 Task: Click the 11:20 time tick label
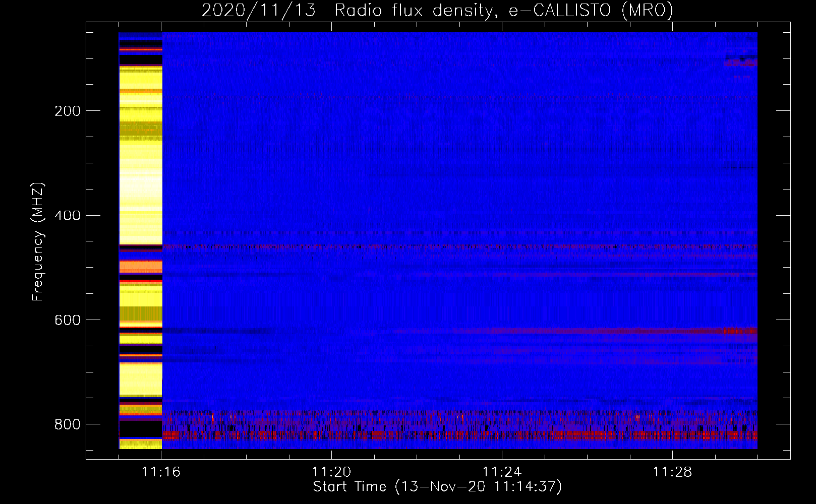[x=331, y=472]
